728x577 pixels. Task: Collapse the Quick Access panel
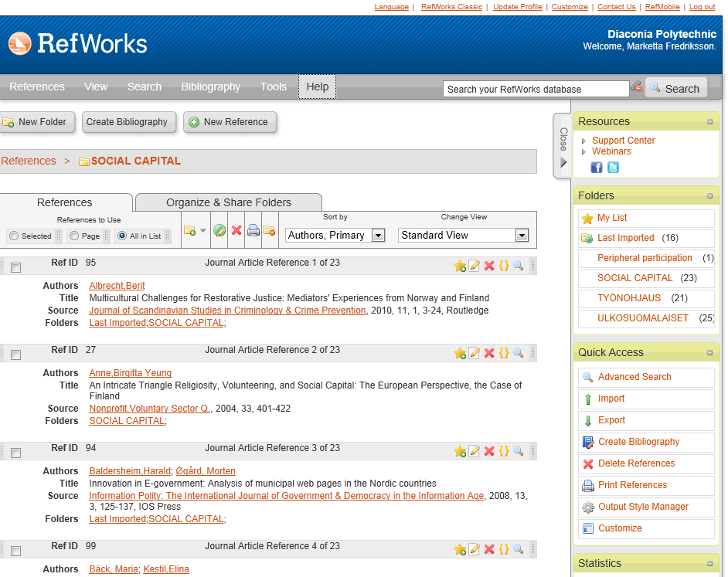pos(709,353)
